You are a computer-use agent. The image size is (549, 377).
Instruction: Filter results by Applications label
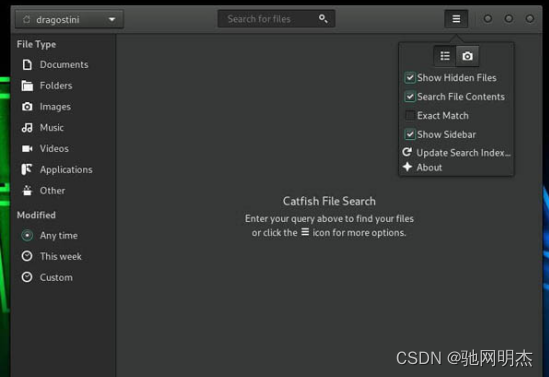pos(66,170)
